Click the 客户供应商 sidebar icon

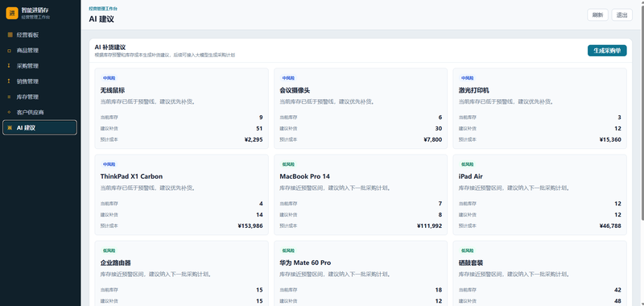(x=10, y=112)
